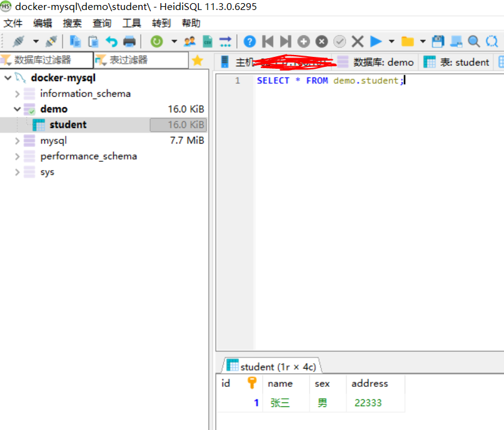Collapse the demo database node
This screenshot has width=504, height=430.
18,109
